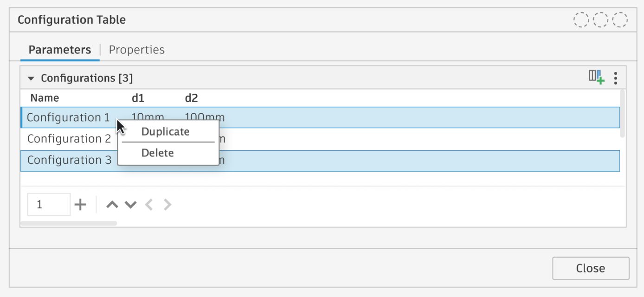Move the selected configuration down
Viewport: 644px width, 297px height.
[130, 204]
